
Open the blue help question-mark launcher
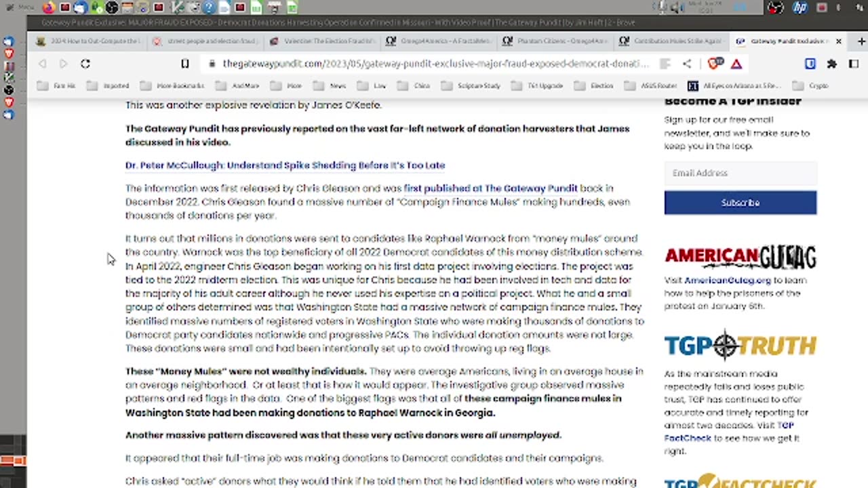[208, 8]
